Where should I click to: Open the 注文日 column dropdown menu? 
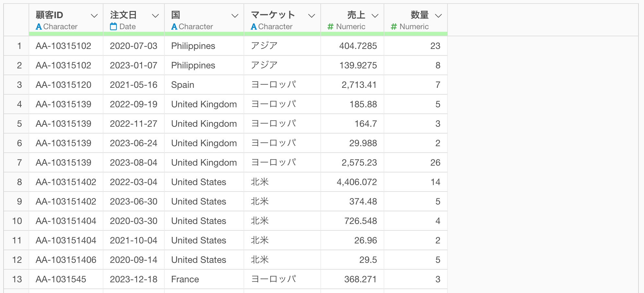coord(155,16)
